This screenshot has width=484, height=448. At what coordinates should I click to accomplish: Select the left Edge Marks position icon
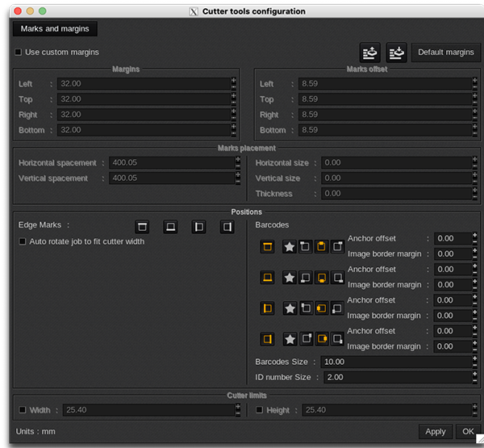[x=198, y=228]
